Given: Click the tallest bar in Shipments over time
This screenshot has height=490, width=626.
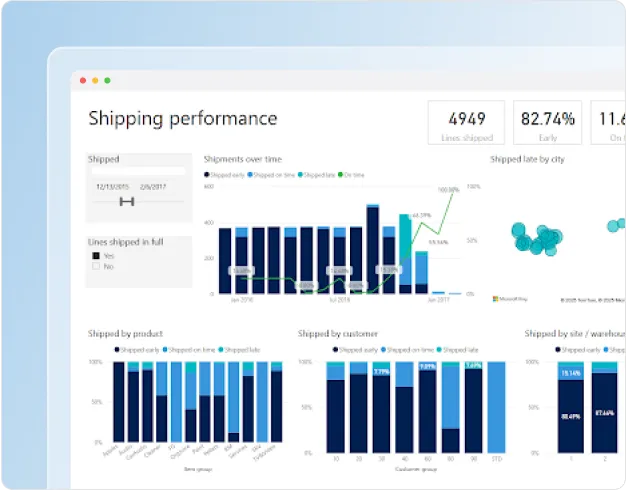Looking at the screenshot, I should pos(373,249).
